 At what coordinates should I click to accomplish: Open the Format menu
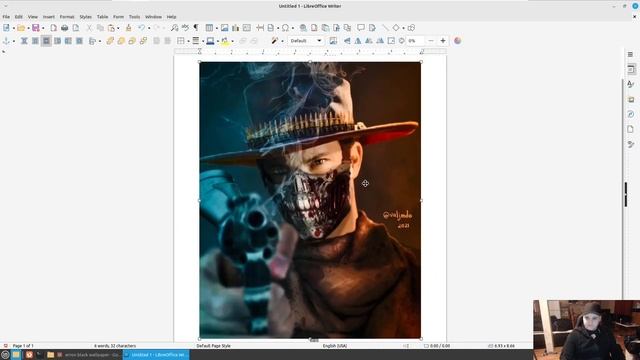67,17
